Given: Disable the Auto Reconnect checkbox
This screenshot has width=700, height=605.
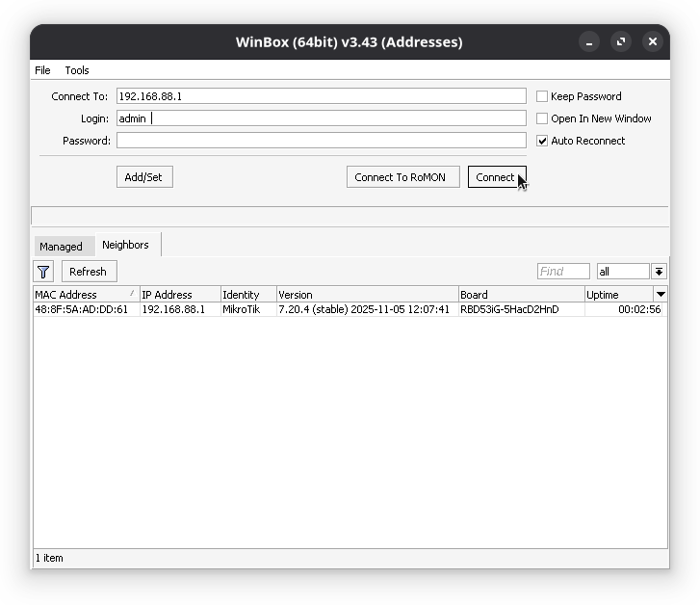Looking at the screenshot, I should (542, 141).
